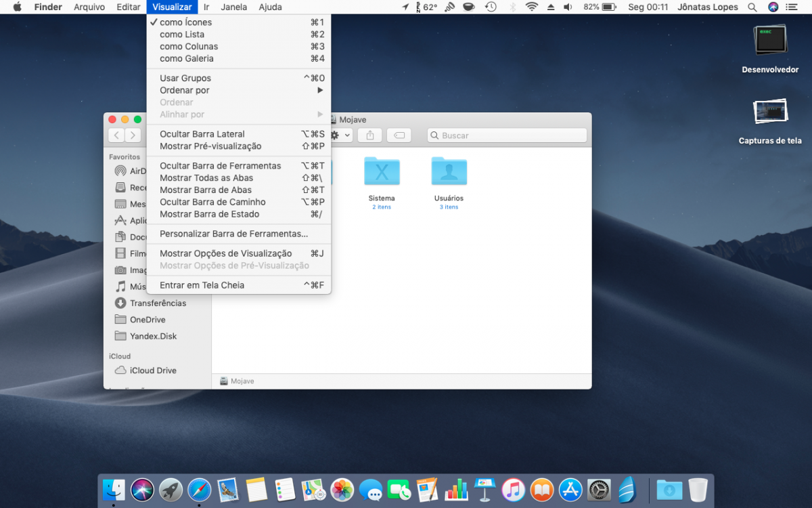This screenshot has height=508, width=812.
Task: Click the volume icon in menu bar
Action: click(568, 7)
